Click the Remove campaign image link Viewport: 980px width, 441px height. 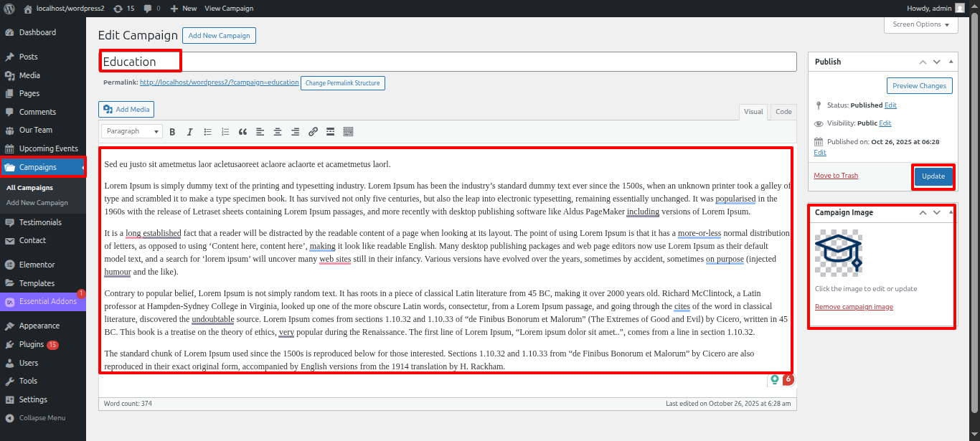(x=854, y=307)
